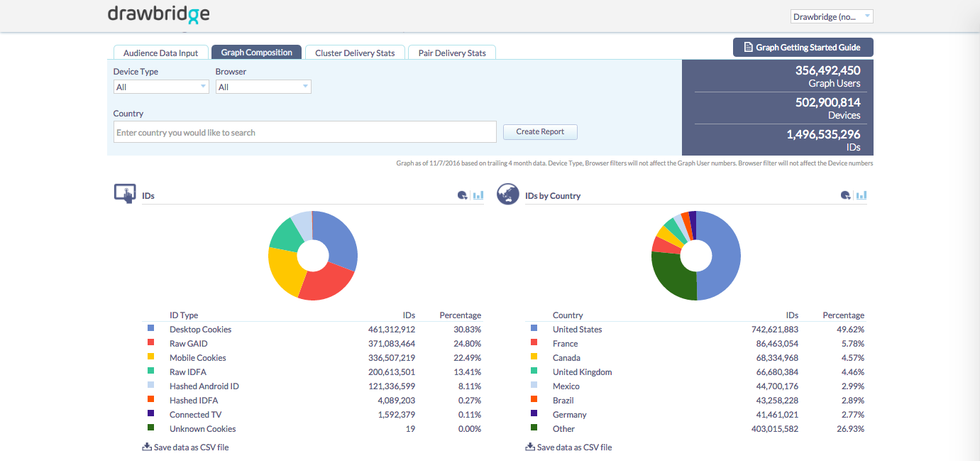Click the Canada yellow legend swatch

[x=534, y=357]
